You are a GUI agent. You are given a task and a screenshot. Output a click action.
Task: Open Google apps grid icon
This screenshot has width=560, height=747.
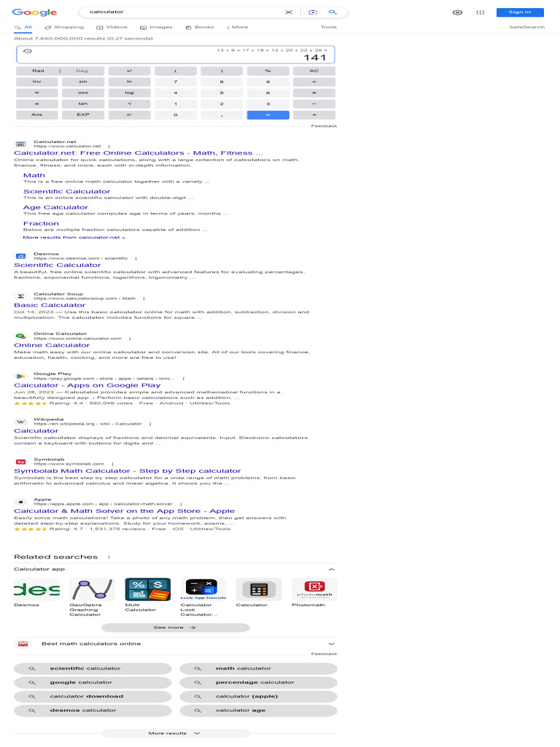[x=481, y=12]
